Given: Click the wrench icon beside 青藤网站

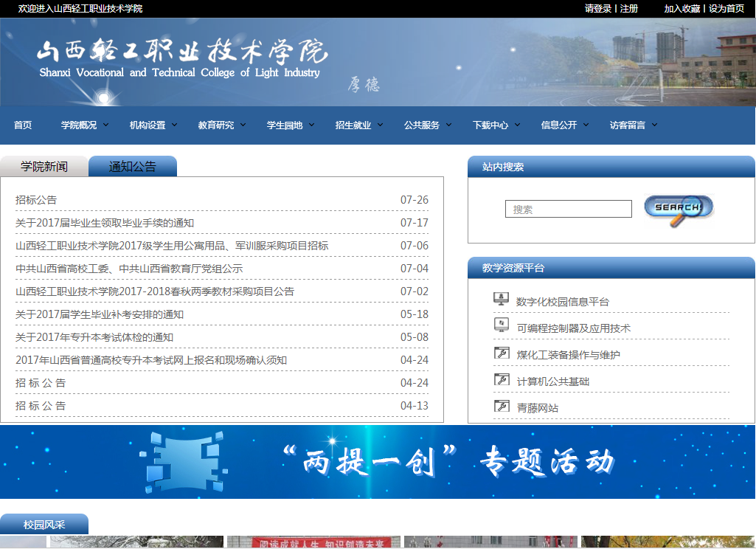Looking at the screenshot, I should (502, 406).
